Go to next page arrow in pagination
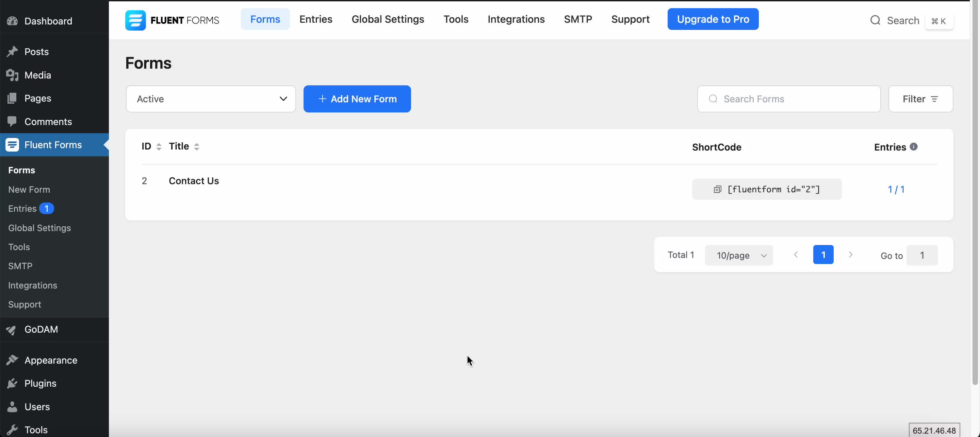The image size is (980, 437). pyautogui.click(x=851, y=255)
